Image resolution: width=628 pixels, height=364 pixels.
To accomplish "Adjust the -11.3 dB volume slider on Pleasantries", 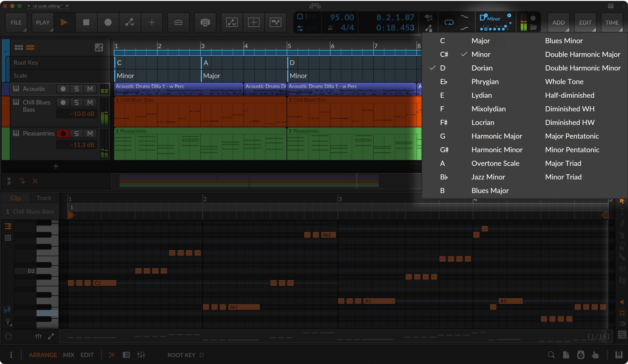I will pos(77,145).
